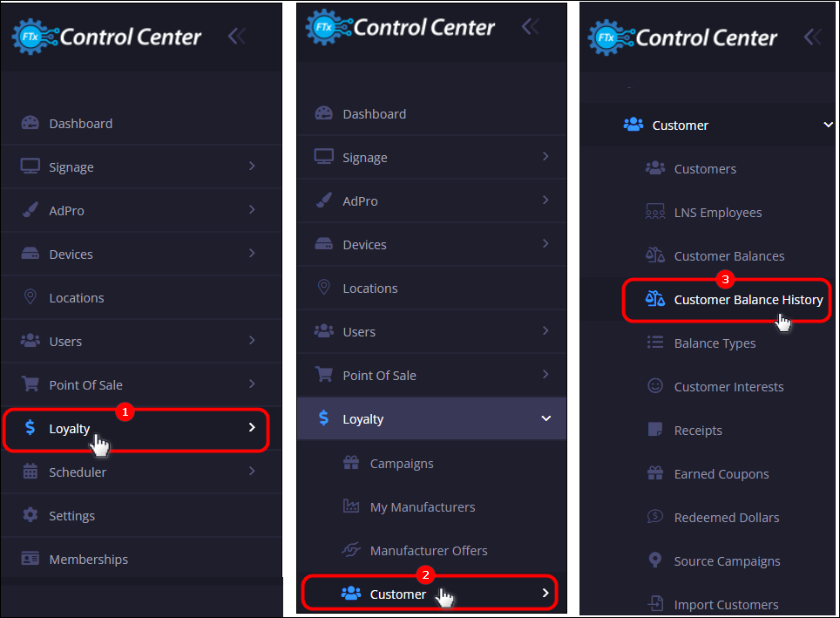Click the Customer Interests smiley icon

pyautogui.click(x=654, y=386)
